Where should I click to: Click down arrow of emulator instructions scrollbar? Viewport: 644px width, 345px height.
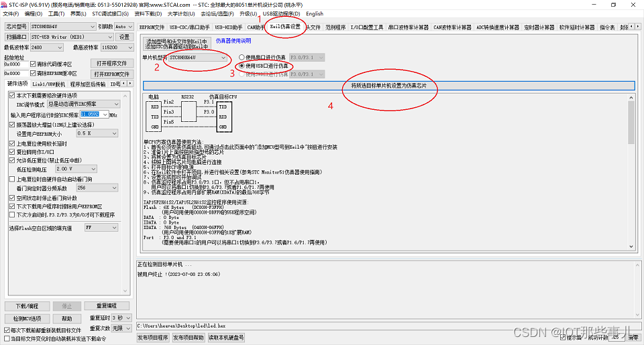click(x=631, y=247)
